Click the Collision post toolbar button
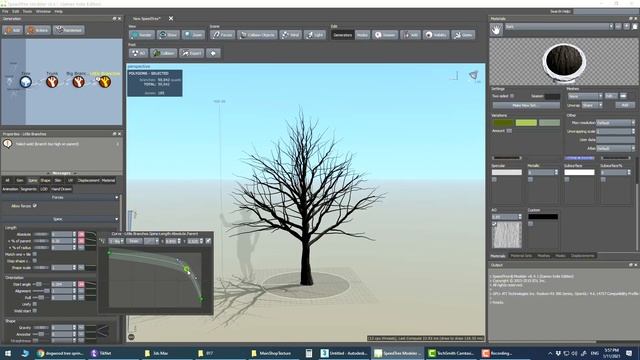 point(163,53)
